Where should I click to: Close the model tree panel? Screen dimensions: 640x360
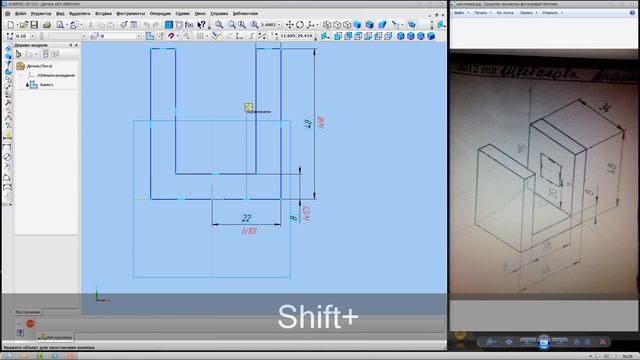point(76,45)
